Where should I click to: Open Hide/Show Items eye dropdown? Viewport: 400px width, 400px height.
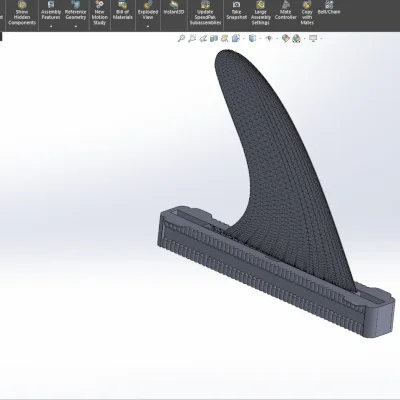coord(270,39)
